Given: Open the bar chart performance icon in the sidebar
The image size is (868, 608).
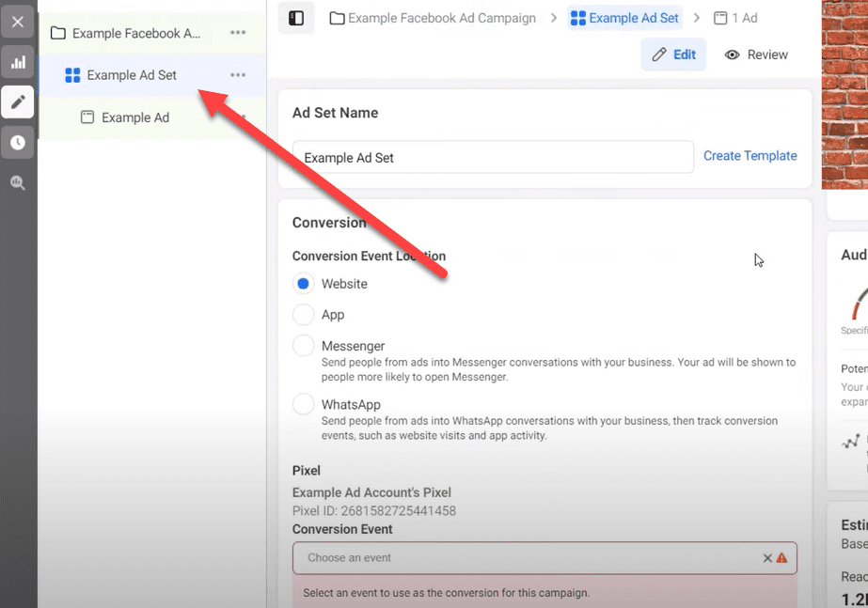Looking at the screenshot, I should click(18, 62).
